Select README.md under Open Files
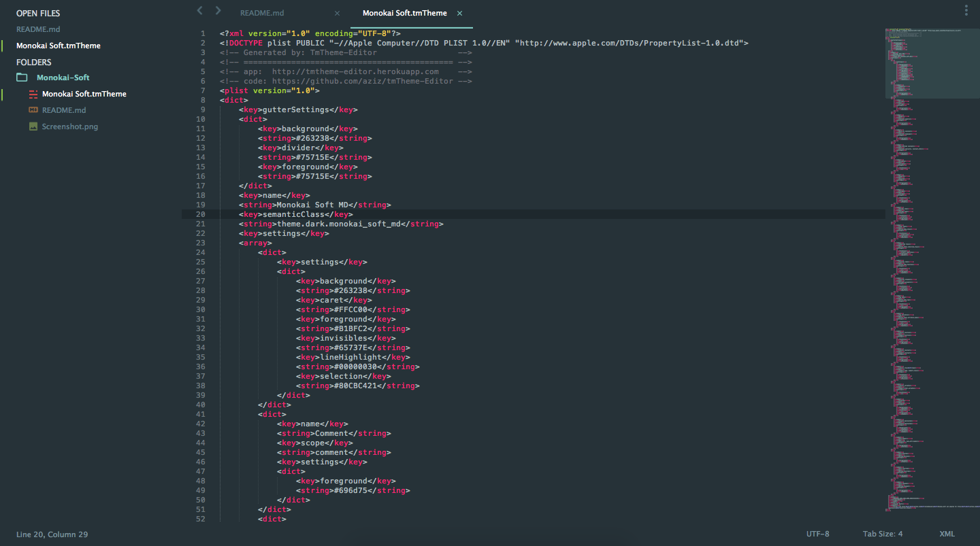 point(38,29)
